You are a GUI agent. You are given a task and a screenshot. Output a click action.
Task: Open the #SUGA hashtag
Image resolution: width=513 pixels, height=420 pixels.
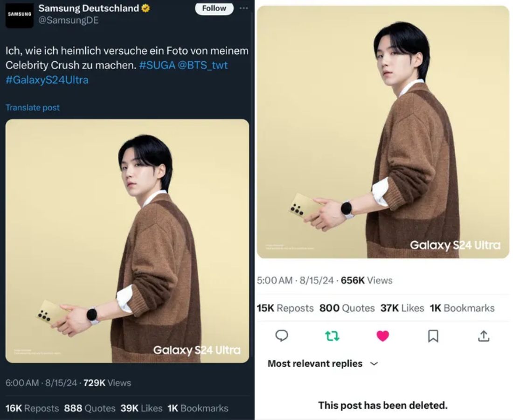[x=157, y=65]
